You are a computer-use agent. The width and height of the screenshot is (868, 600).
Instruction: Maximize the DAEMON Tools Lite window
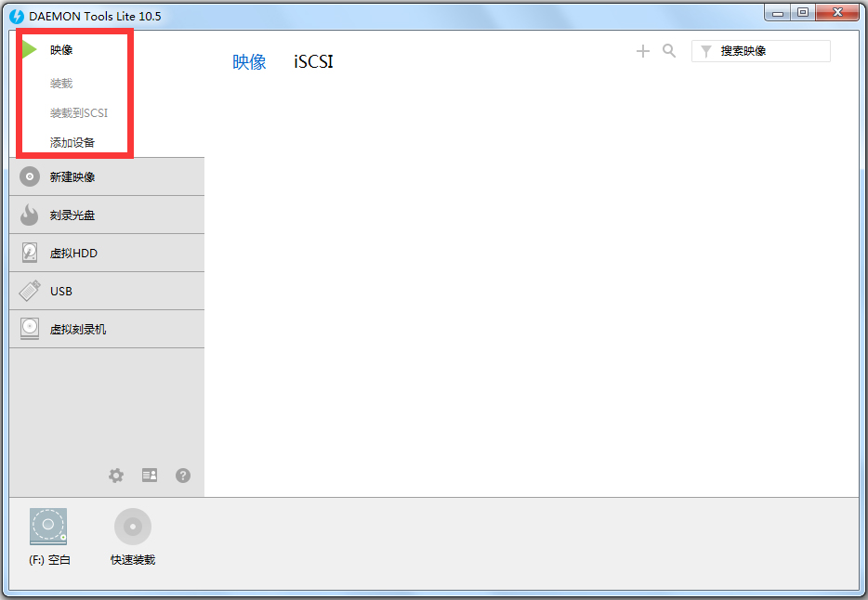(x=803, y=13)
